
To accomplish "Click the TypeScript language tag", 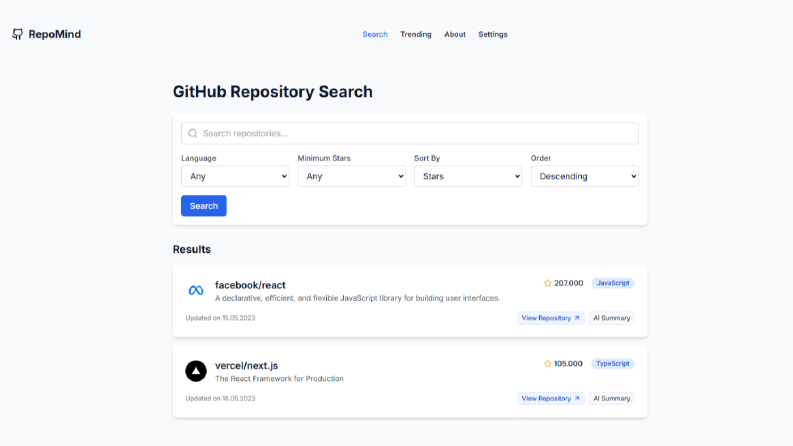I will (613, 364).
